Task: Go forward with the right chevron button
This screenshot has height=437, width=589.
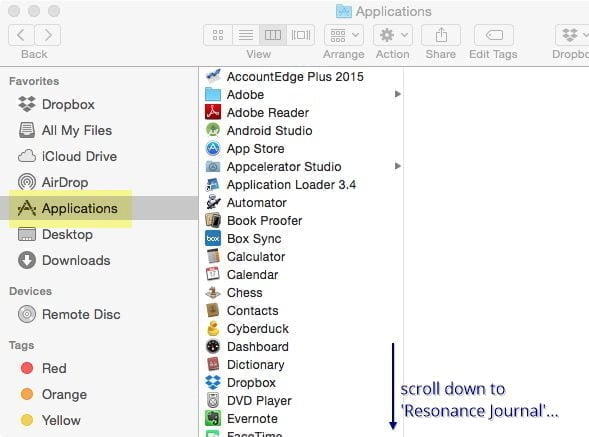Action: [x=48, y=35]
